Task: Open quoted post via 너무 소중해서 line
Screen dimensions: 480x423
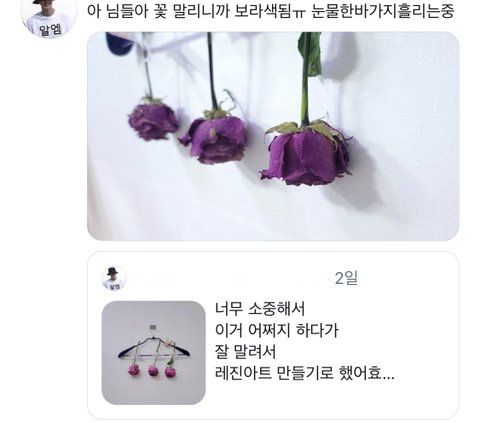Action: click(x=260, y=309)
